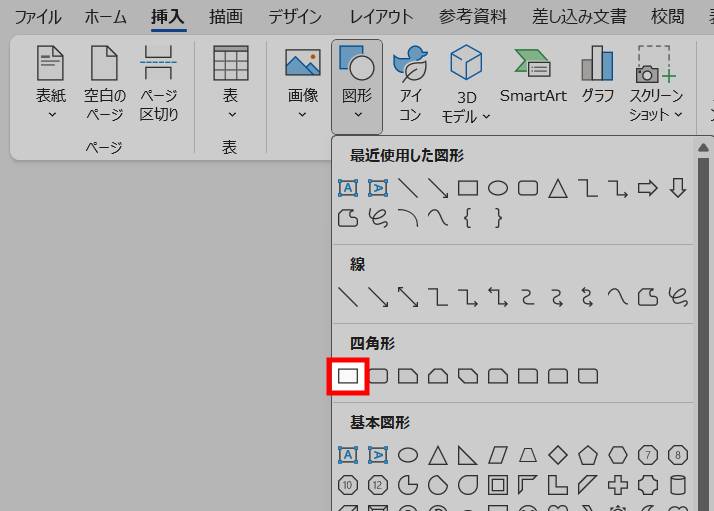Switch to the ホーム tab
The width and height of the screenshot is (714, 511).
(105, 17)
